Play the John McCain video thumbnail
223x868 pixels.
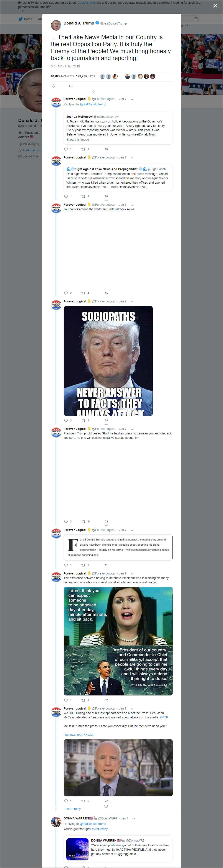tap(118, 768)
